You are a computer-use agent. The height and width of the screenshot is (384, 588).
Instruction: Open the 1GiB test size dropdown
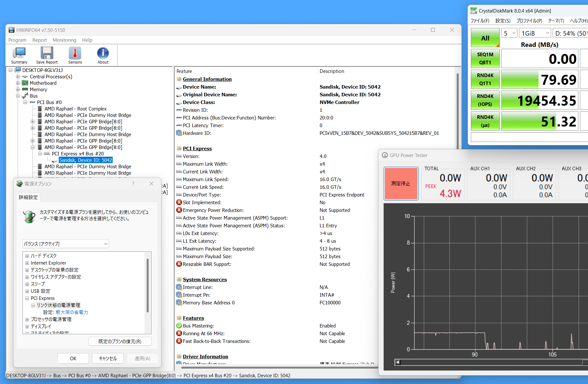(x=535, y=33)
